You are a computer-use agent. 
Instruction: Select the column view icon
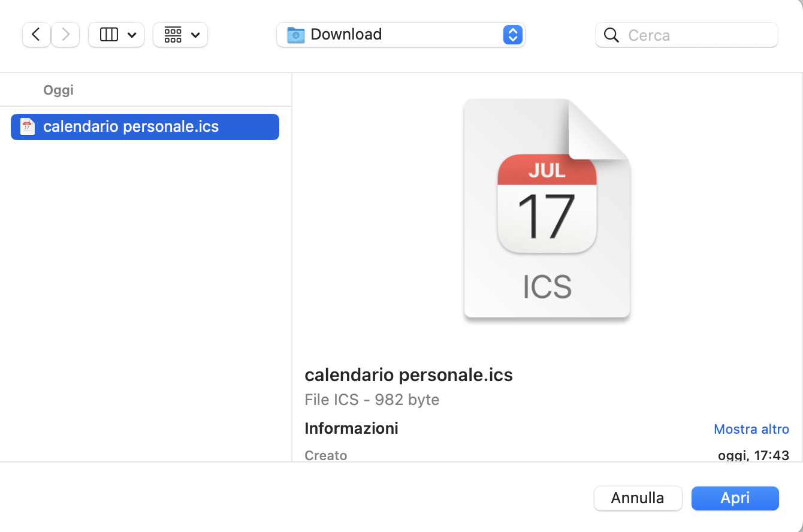(x=109, y=35)
